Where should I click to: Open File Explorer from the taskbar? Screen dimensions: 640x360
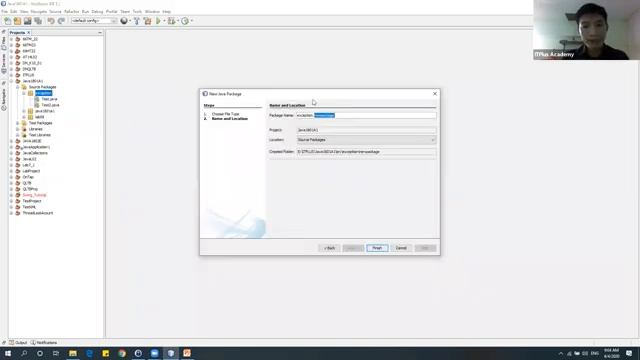coord(73,353)
